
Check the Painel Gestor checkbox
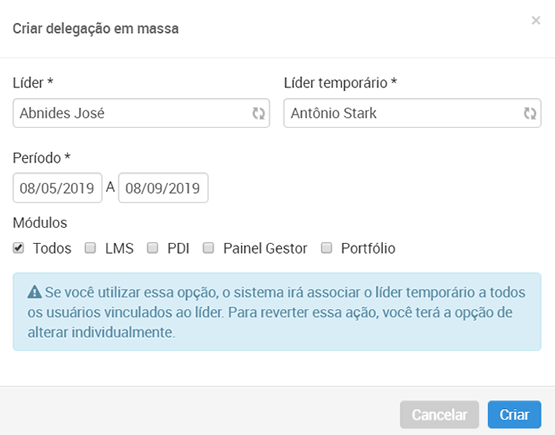click(208, 248)
